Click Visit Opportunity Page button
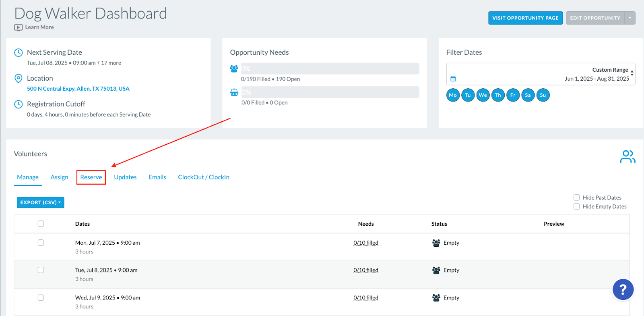 click(x=525, y=18)
